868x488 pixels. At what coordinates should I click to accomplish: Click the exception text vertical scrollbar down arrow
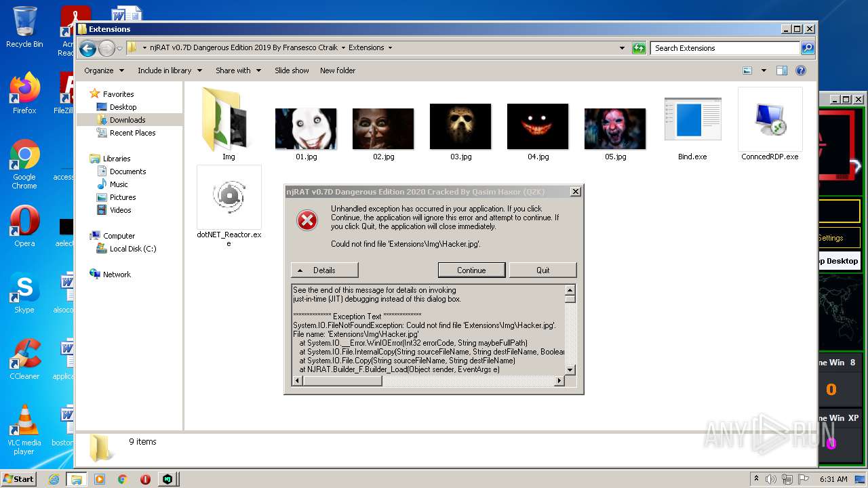570,369
